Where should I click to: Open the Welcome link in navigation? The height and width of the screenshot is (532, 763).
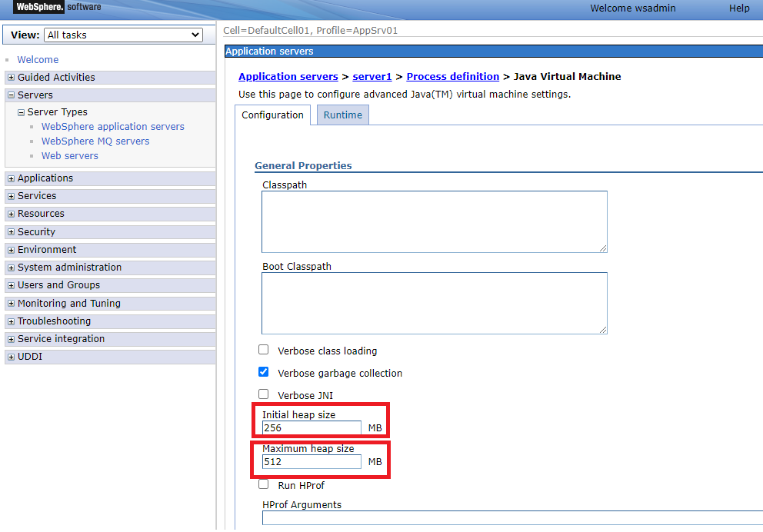coord(38,59)
